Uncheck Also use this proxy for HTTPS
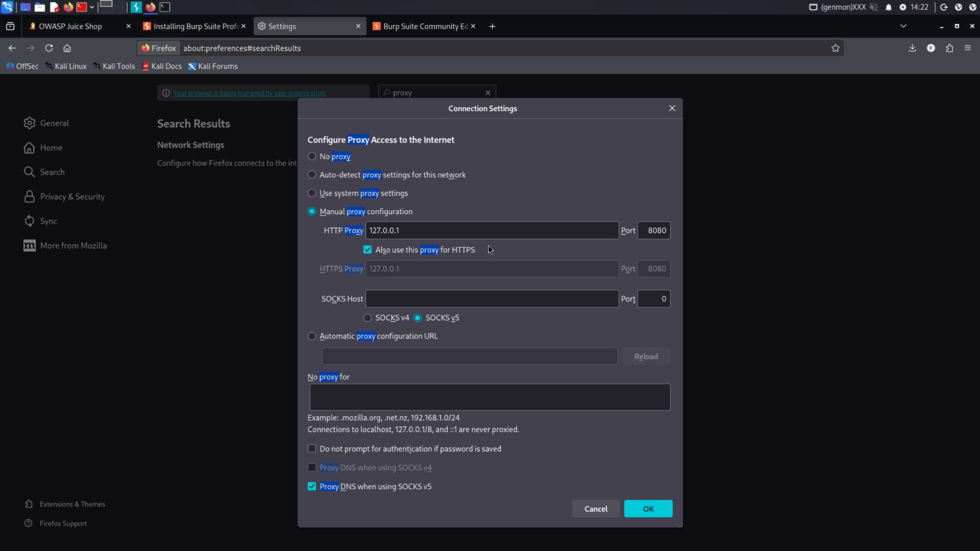This screenshot has height=551, width=980. pyautogui.click(x=367, y=250)
